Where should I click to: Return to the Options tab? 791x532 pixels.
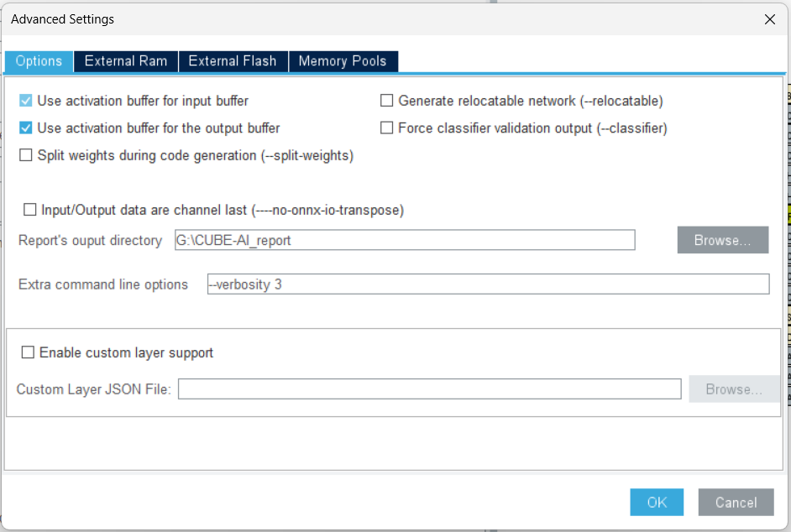coord(38,60)
